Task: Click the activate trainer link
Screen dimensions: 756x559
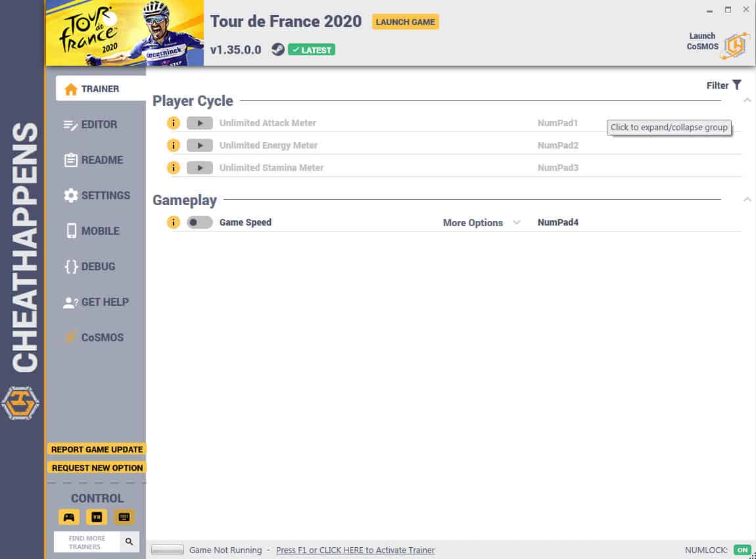Action: (x=356, y=550)
